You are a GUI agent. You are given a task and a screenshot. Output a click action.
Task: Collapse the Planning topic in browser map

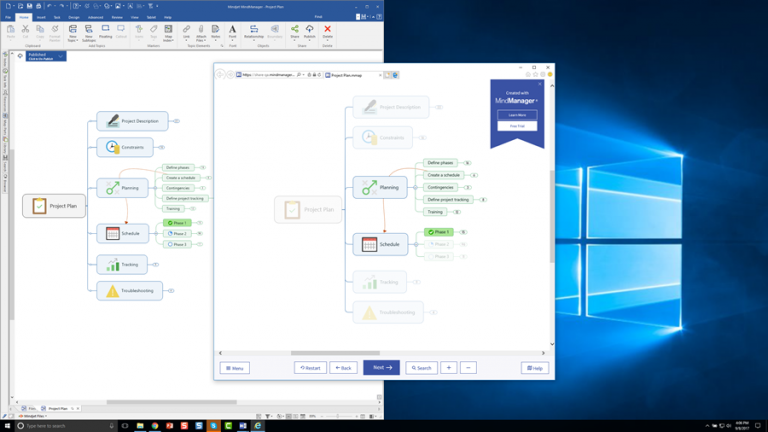pyautogui.click(x=414, y=187)
